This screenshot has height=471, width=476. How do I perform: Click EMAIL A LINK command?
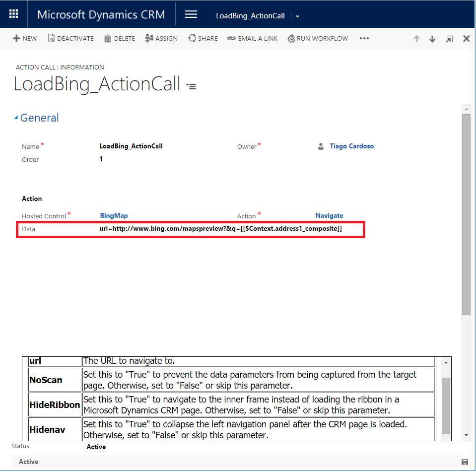pos(252,38)
